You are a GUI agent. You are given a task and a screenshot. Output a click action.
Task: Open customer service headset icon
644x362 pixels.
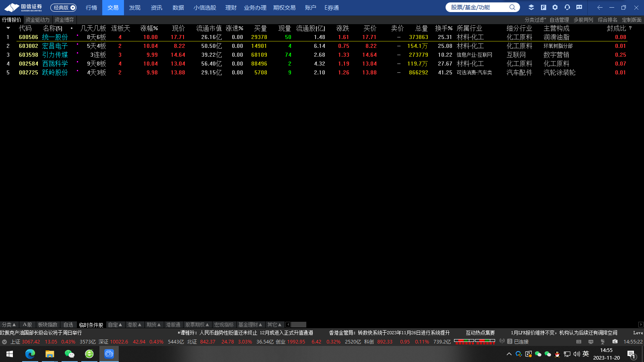pyautogui.click(x=567, y=7)
